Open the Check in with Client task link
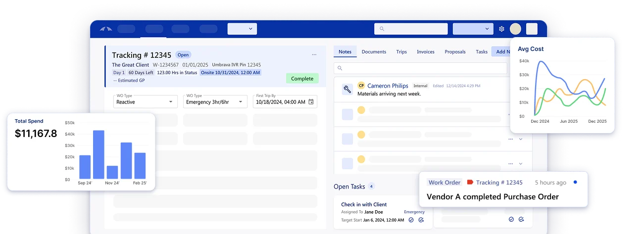 pyautogui.click(x=364, y=204)
